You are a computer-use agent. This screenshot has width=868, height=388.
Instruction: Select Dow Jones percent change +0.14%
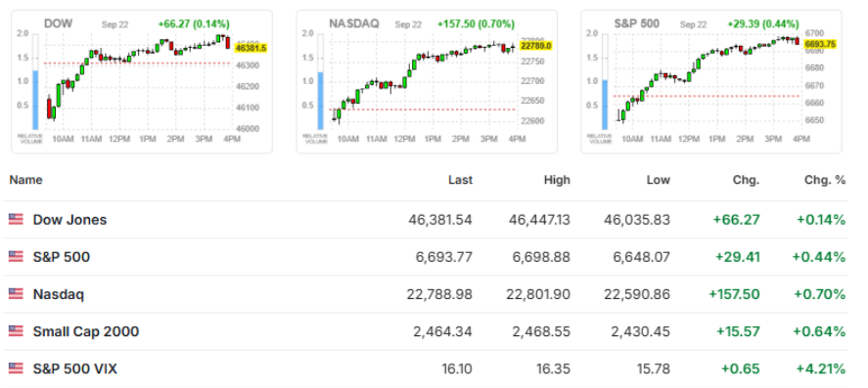click(x=821, y=220)
